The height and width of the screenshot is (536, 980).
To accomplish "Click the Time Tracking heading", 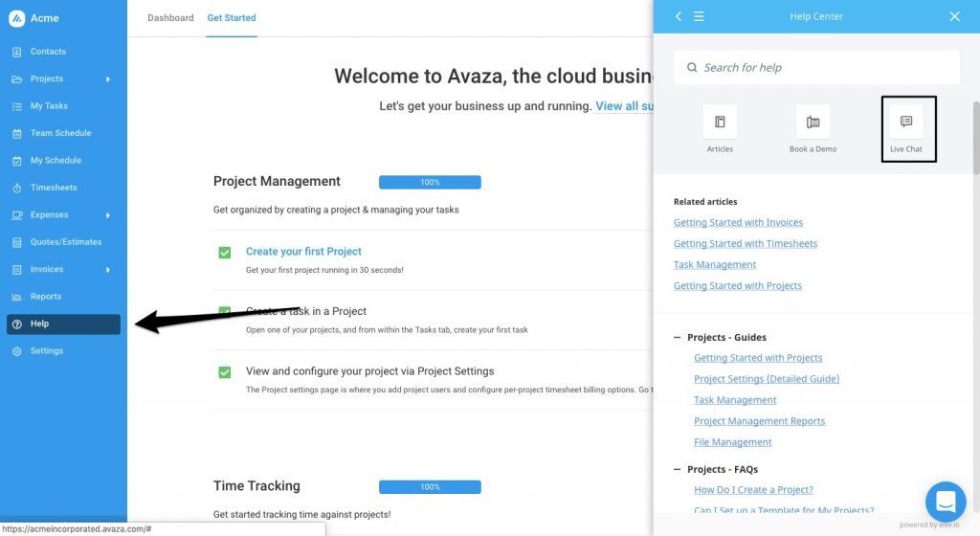I will [256, 486].
